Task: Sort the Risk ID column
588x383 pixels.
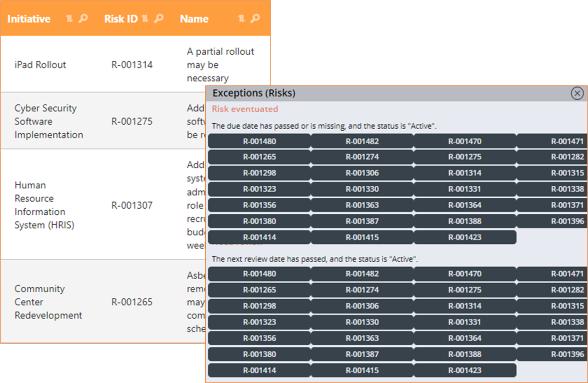Action: coord(145,19)
